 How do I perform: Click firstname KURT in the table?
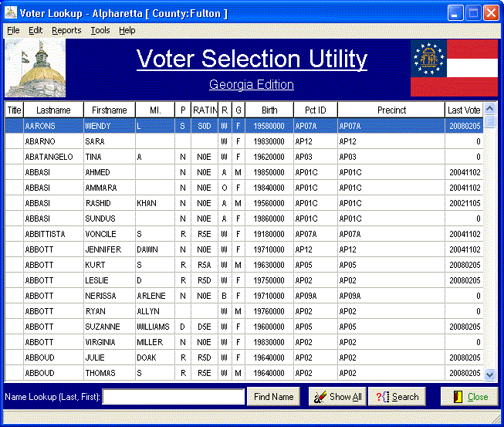pos(110,265)
